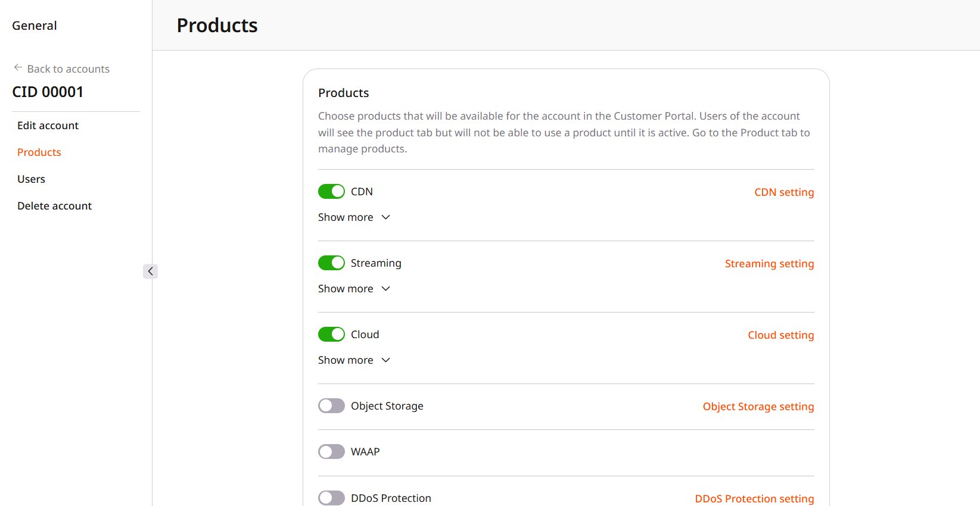Disable the Streaming product switch
Image resolution: width=980 pixels, height=506 pixels.
[x=331, y=263]
